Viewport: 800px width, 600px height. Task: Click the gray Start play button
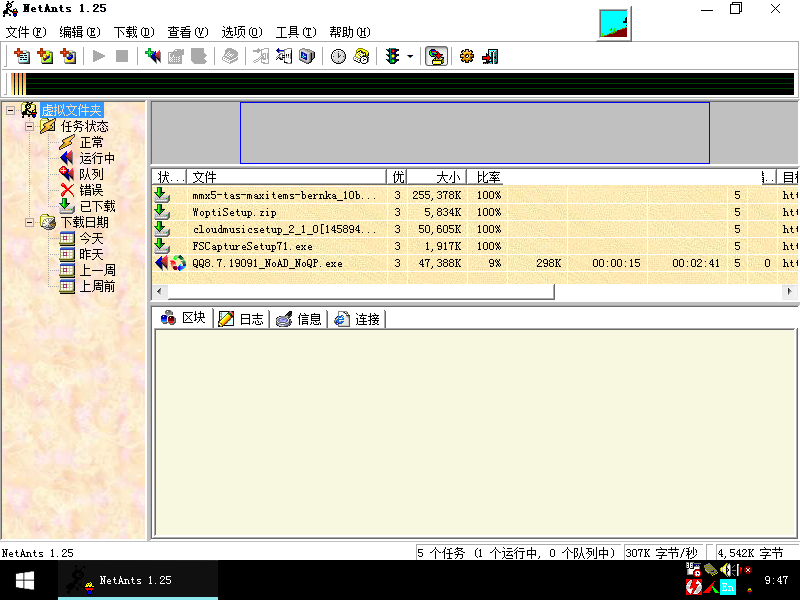tap(98, 56)
